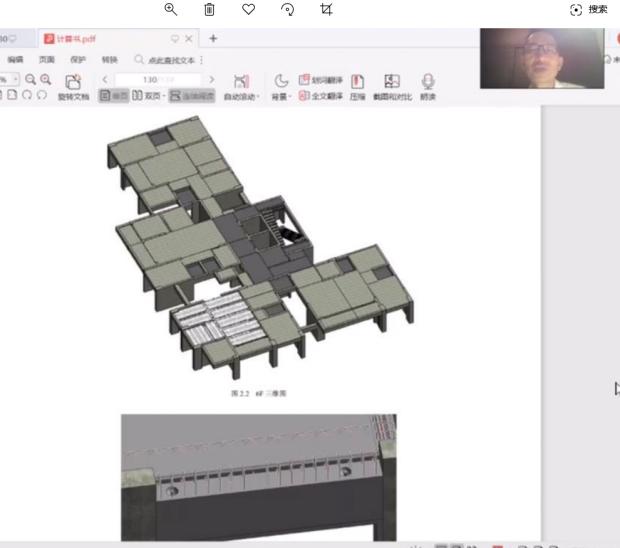The width and height of the screenshot is (620, 548).
Task: Click the trash delete icon
Action: (x=209, y=9)
